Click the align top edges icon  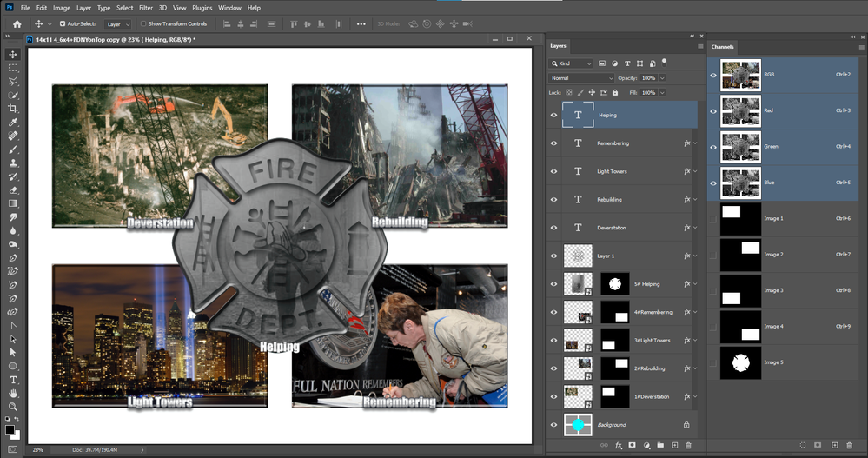click(x=294, y=23)
